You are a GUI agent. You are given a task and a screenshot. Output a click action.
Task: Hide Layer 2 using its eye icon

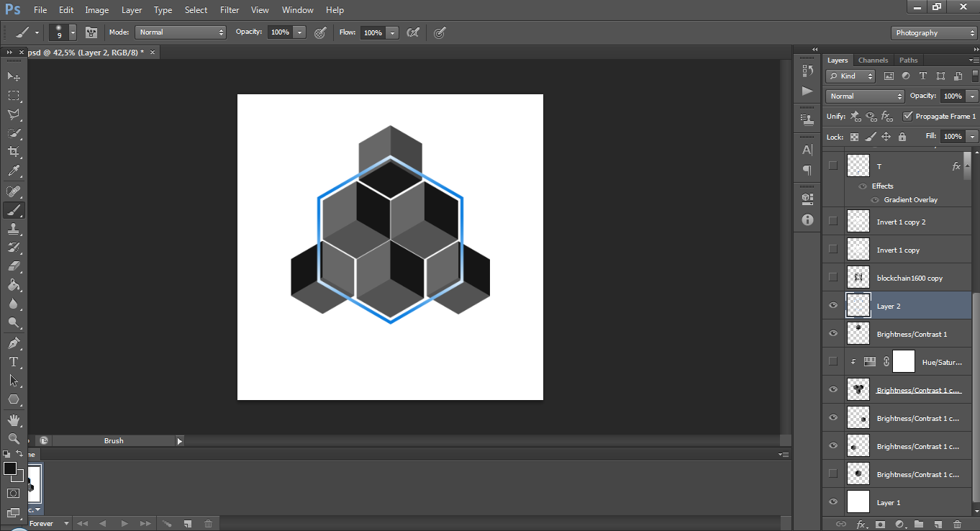coord(833,305)
